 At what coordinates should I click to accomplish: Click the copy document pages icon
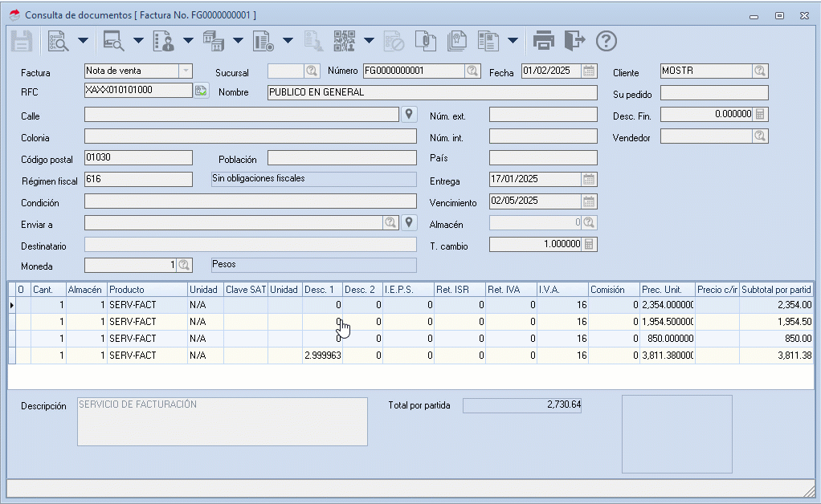488,41
